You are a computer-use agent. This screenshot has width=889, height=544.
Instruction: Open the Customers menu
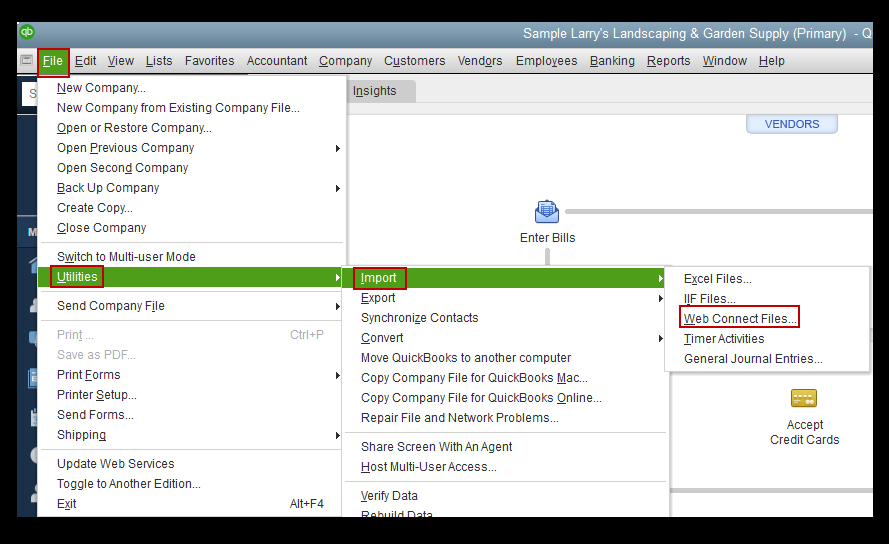coord(414,61)
